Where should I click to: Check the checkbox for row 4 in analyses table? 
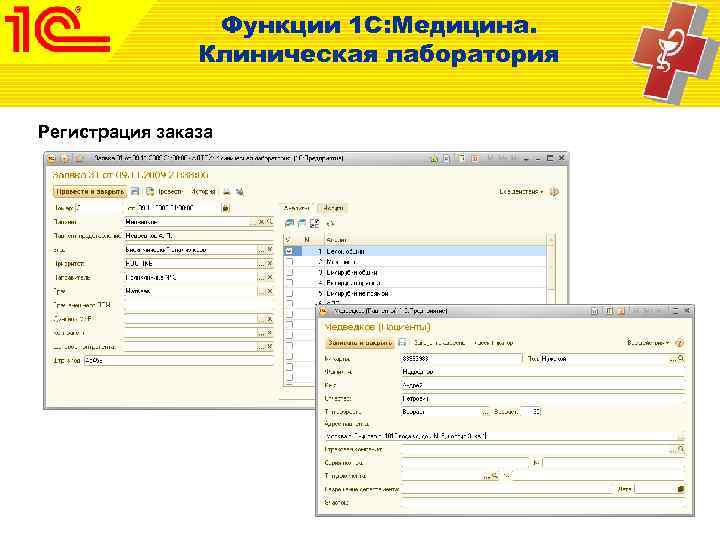pos(289,283)
